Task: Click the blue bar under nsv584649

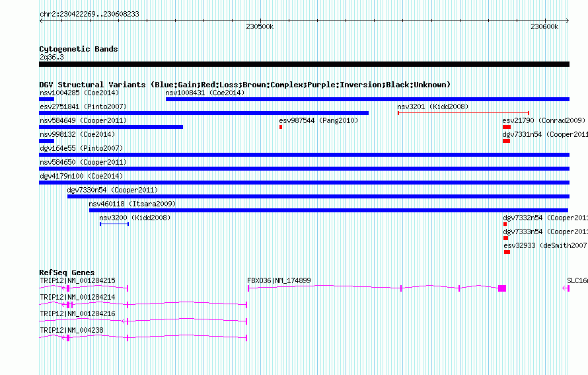Action: point(111,127)
